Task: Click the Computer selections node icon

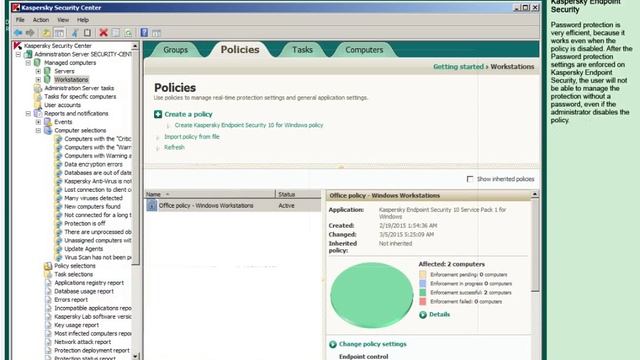Action: coord(48,130)
